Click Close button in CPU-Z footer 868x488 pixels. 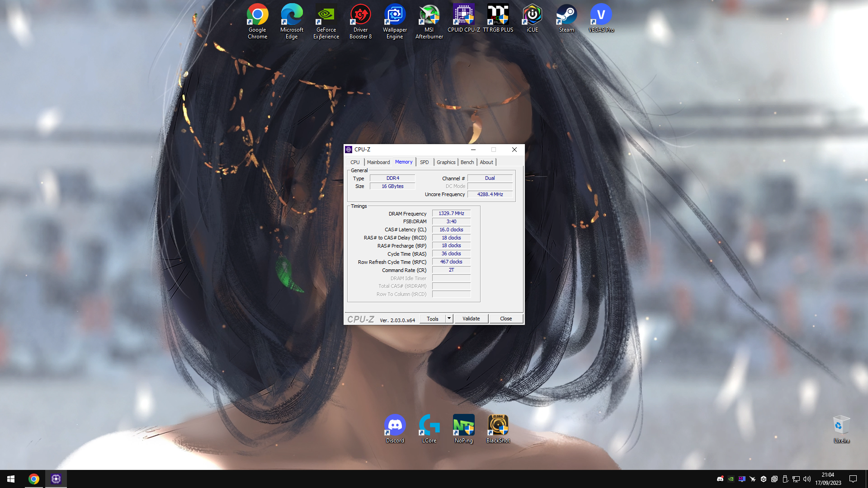point(506,319)
